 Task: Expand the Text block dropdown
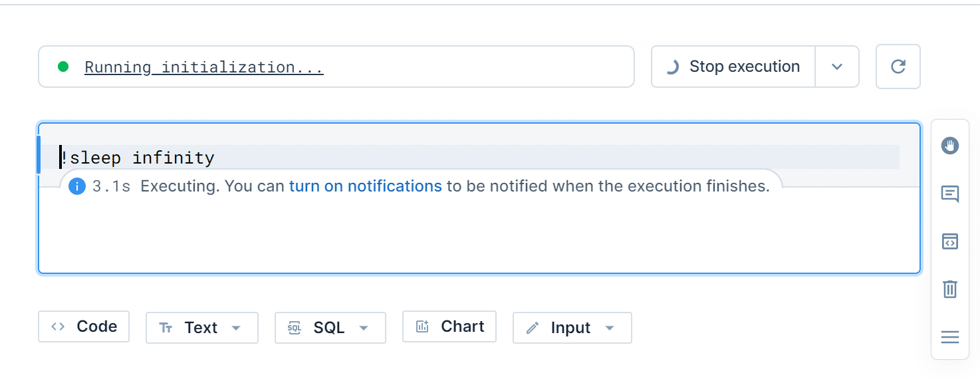(x=235, y=328)
